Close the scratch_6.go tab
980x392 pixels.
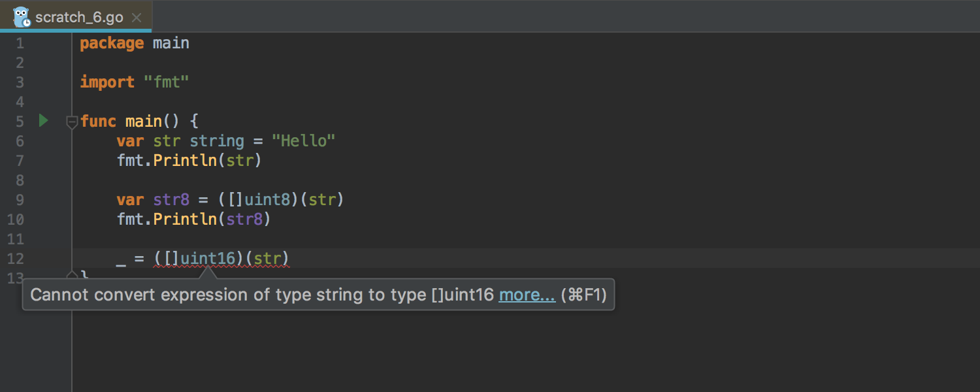pos(136,18)
